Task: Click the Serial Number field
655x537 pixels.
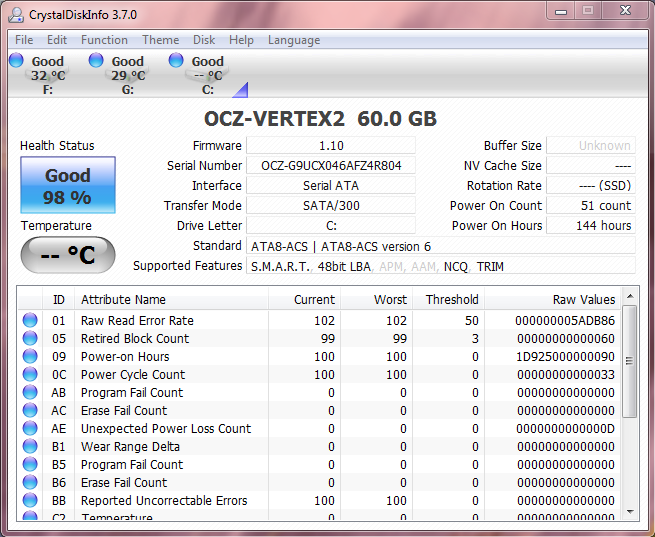Action: point(331,166)
